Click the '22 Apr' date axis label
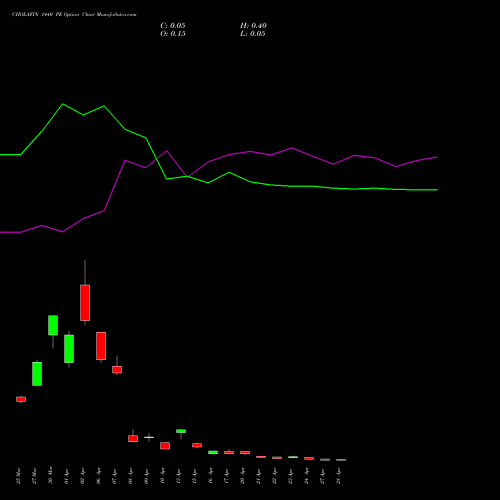The image size is (500, 500). (274, 476)
